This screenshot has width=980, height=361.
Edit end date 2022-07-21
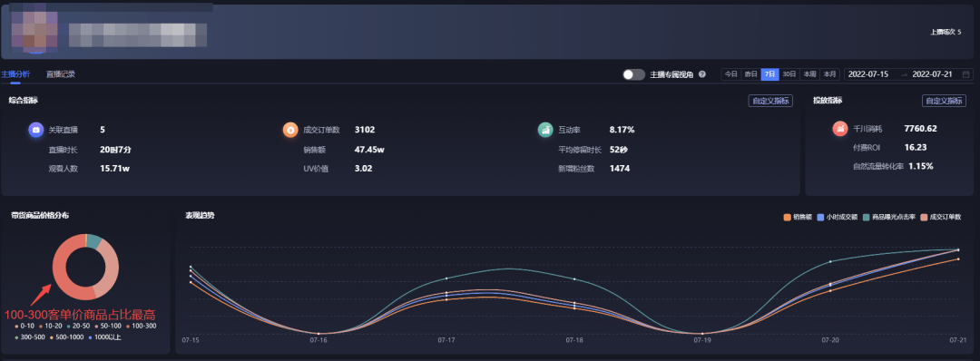point(932,74)
